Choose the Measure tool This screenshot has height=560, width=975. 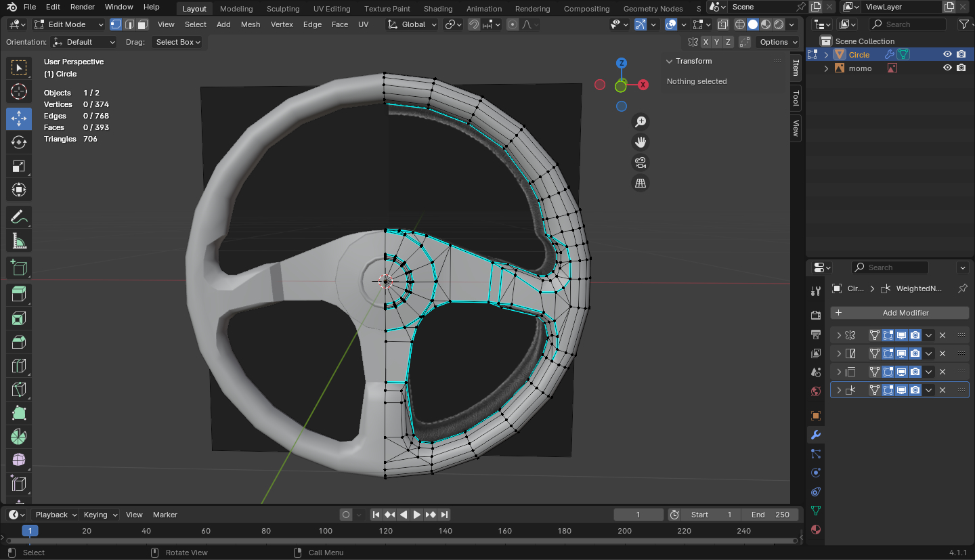click(19, 241)
